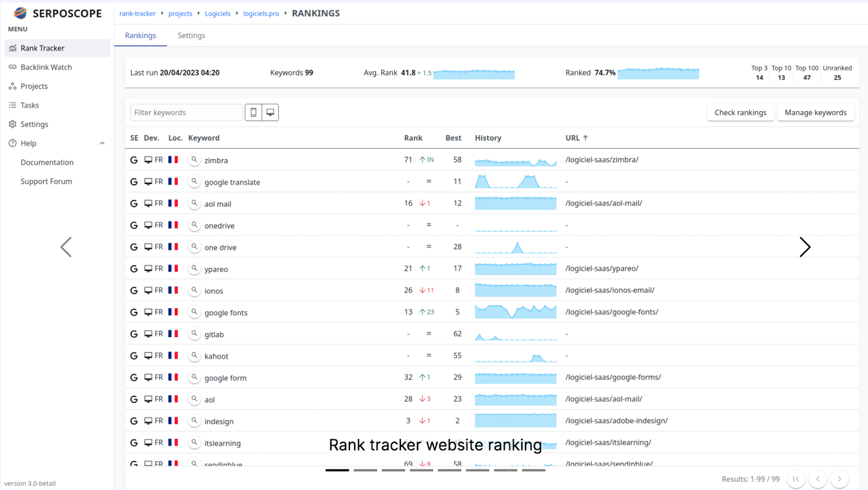Image resolution: width=868 pixels, height=490 pixels.
Task: Go to previous slide arrow
Action: point(66,247)
